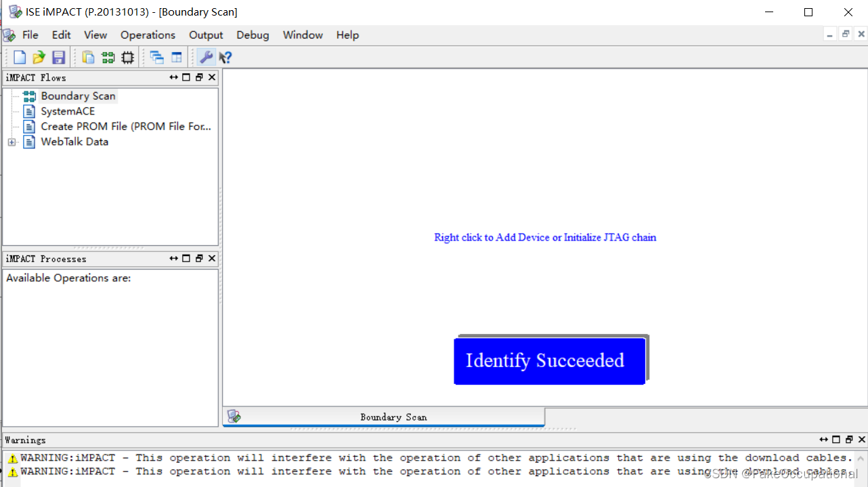Toggle the wrench preferences toolbar icon
Viewport: 868px width, 487px height.
coord(206,58)
